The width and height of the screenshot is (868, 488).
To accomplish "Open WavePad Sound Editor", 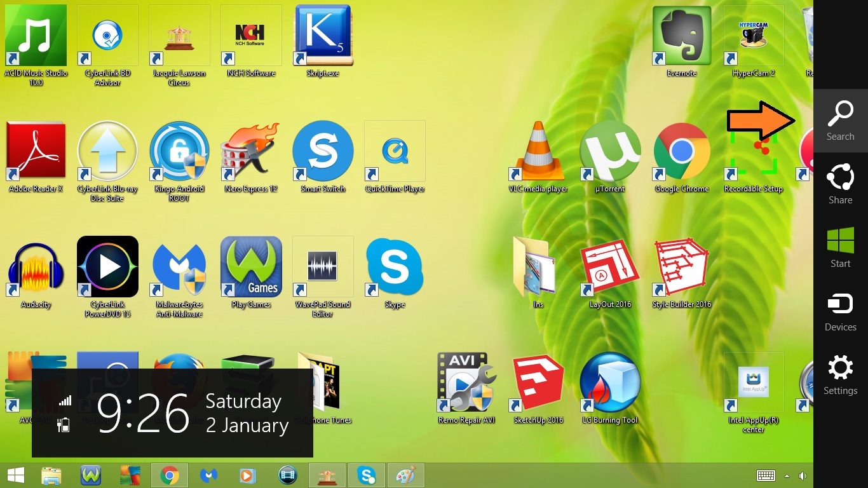I will click(x=323, y=267).
